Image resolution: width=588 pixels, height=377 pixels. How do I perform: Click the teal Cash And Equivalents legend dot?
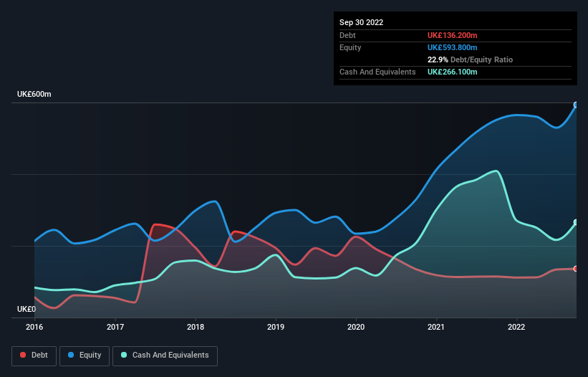pyautogui.click(x=124, y=355)
